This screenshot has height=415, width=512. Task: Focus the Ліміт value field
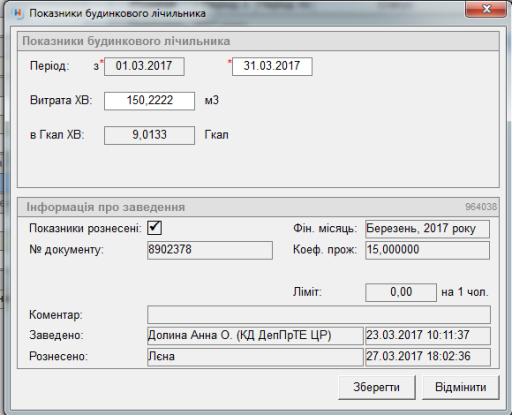coord(401,292)
